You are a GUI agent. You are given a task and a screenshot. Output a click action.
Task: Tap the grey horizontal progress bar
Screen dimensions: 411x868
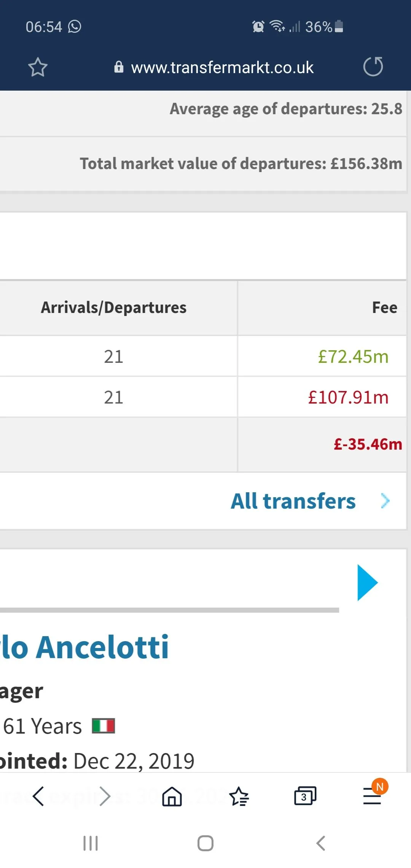[x=169, y=610]
